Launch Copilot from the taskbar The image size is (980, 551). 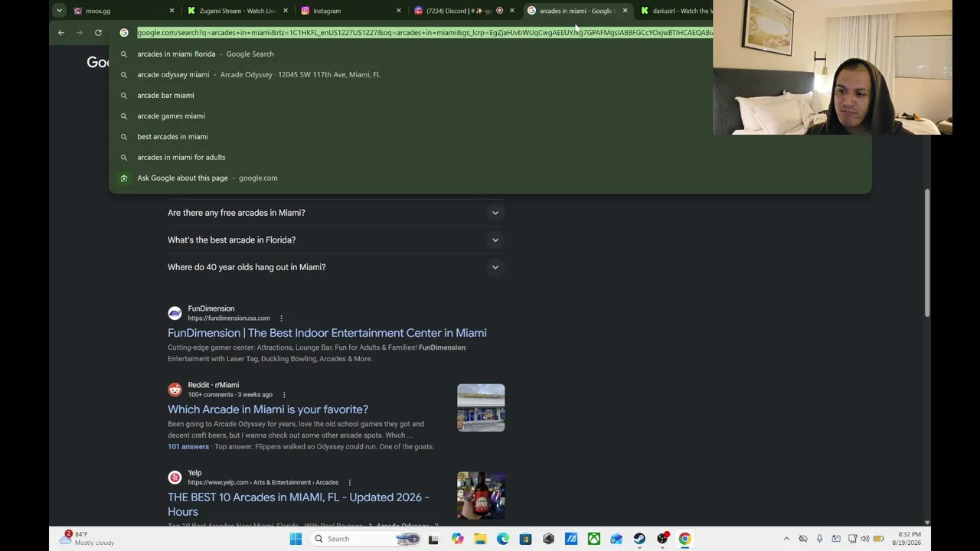(457, 539)
